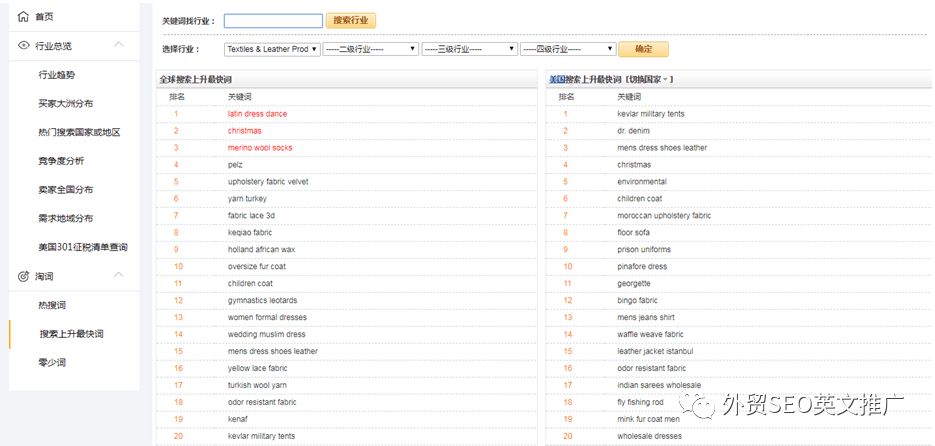Click keyword 'moroccan upholstery fabric'

click(x=664, y=216)
